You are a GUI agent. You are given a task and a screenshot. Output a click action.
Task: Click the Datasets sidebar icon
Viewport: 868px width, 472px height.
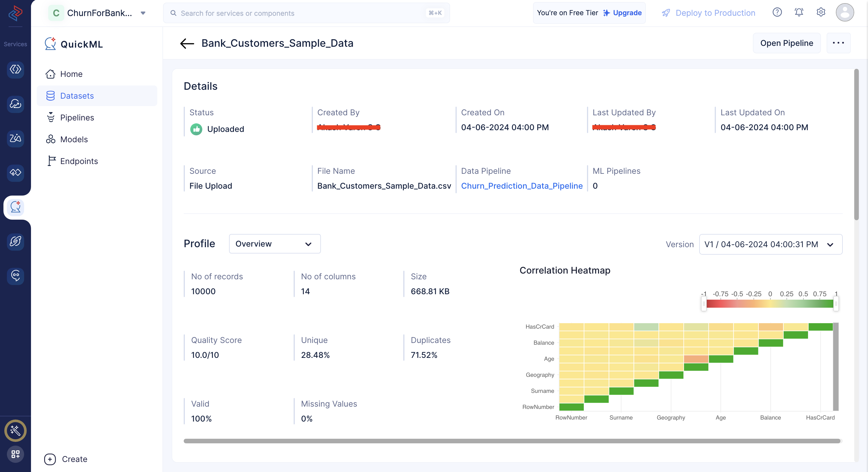(x=51, y=95)
